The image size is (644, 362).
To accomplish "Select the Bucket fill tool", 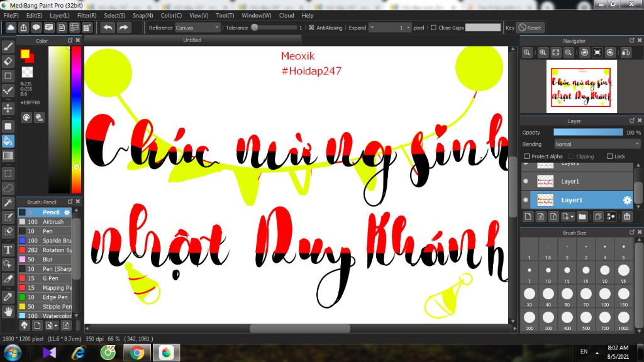I will 8,141.
